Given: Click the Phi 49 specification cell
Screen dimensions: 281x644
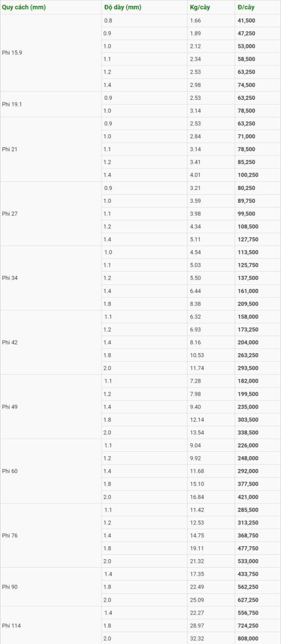Looking at the screenshot, I should 51,407.
